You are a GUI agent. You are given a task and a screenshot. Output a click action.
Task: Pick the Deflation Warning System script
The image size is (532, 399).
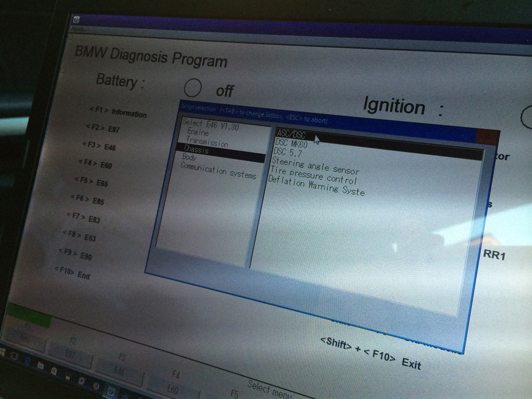pyautogui.click(x=316, y=185)
